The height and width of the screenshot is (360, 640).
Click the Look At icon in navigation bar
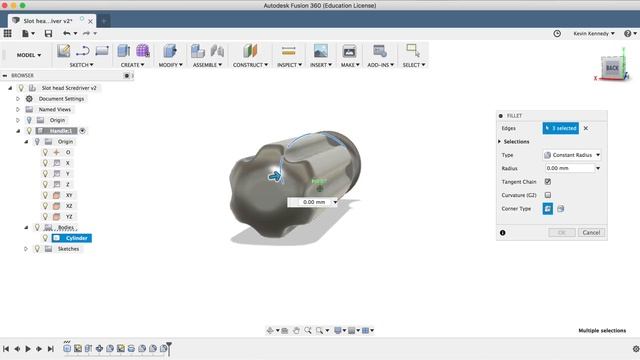[285, 330]
